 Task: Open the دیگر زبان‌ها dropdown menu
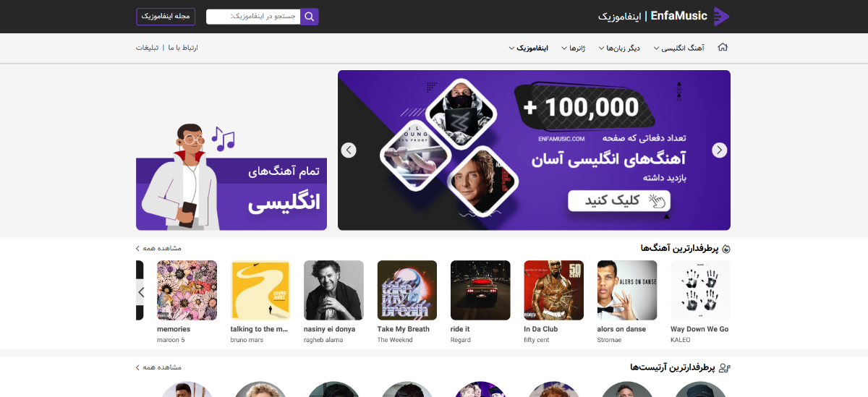pos(619,48)
